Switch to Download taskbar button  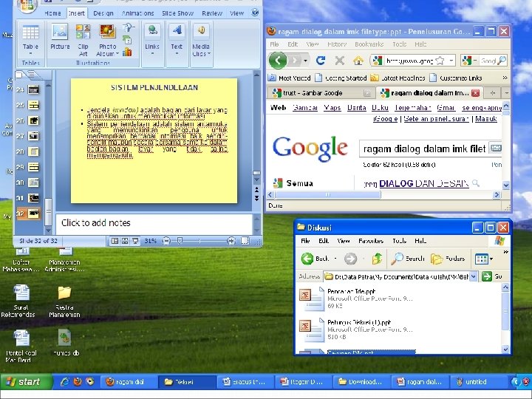pyautogui.click(x=361, y=382)
